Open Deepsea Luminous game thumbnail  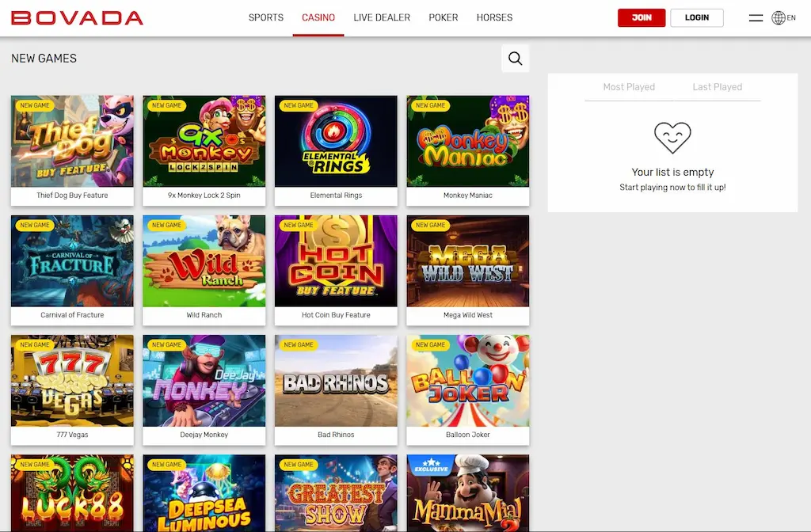pos(204,493)
